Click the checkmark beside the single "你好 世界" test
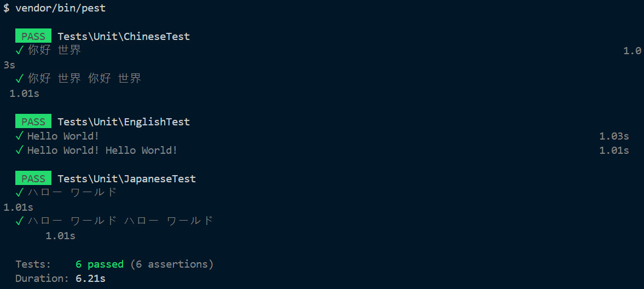The height and width of the screenshot is (289, 644). pos(20,51)
